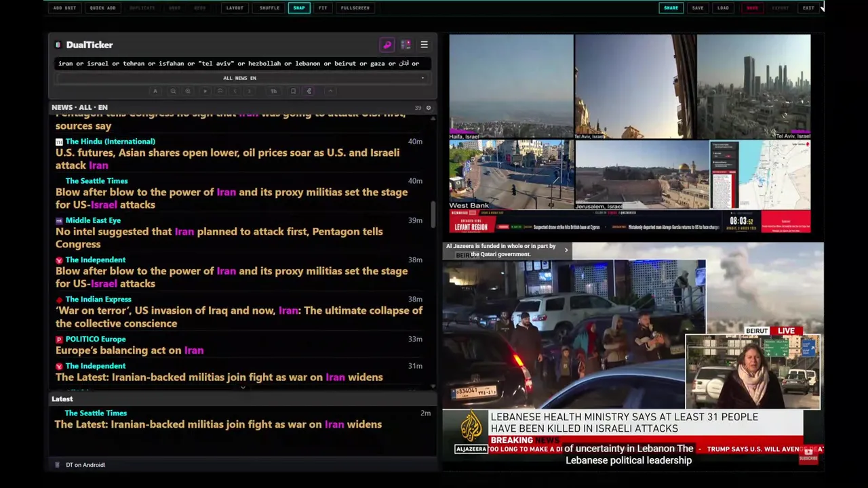Go to previous item with left arrow
Screen dimensions: 868x488
[235, 91]
